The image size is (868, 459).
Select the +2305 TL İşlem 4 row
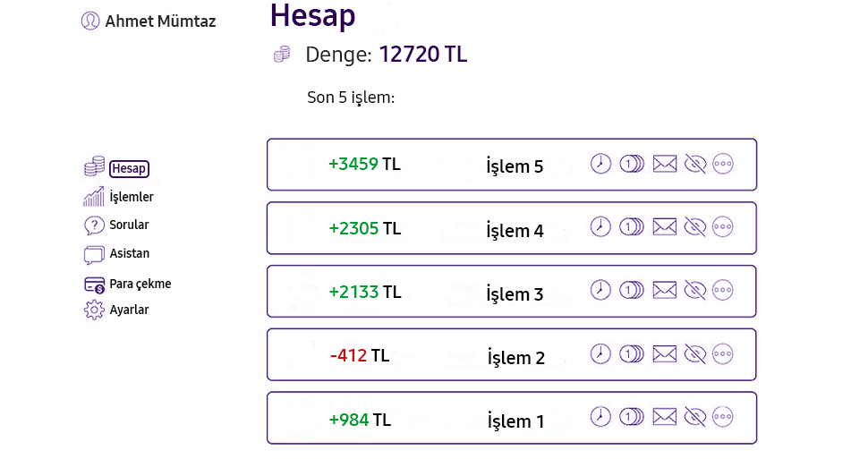pyautogui.click(x=512, y=228)
